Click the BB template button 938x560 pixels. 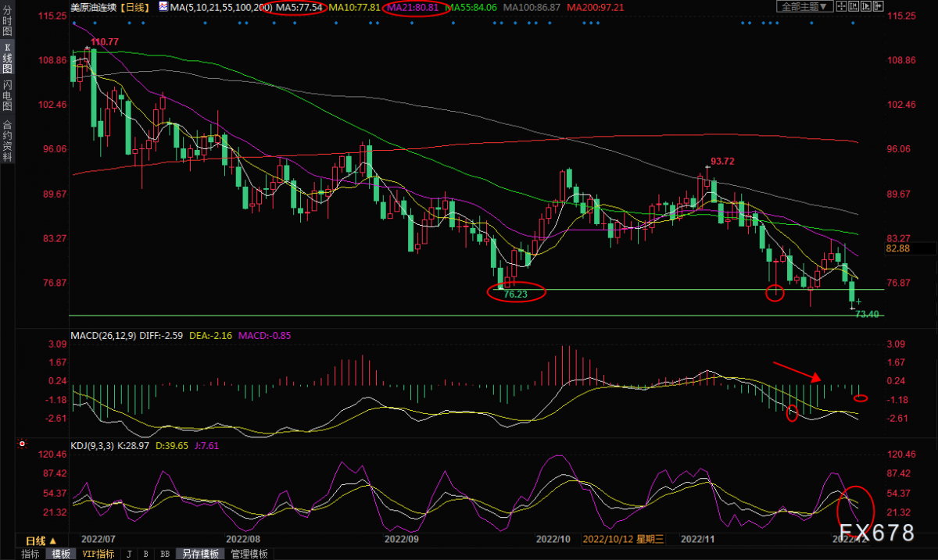click(x=165, y=554)
